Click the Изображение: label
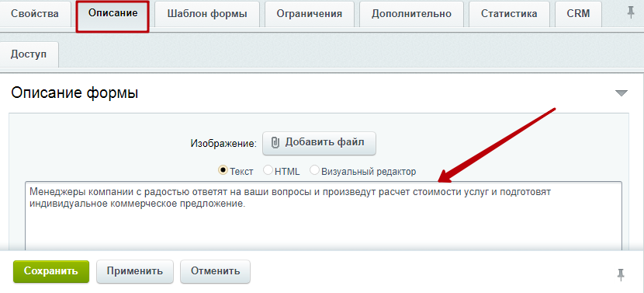 [223, 143]
